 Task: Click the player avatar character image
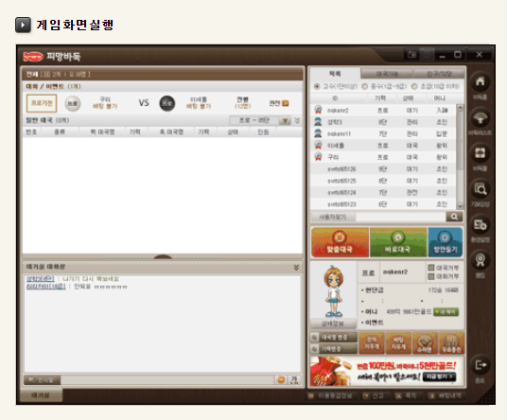point(333,291)
